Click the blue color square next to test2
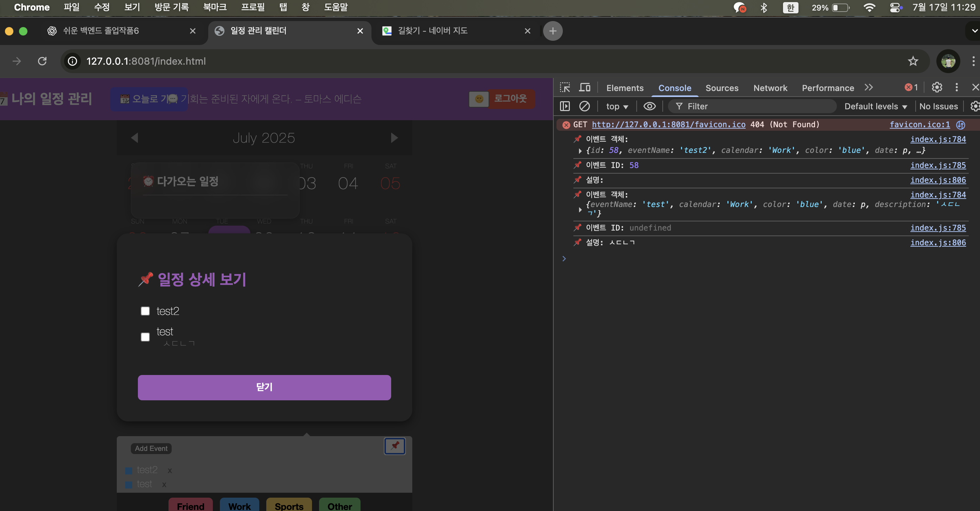 [x=129, y=470]
